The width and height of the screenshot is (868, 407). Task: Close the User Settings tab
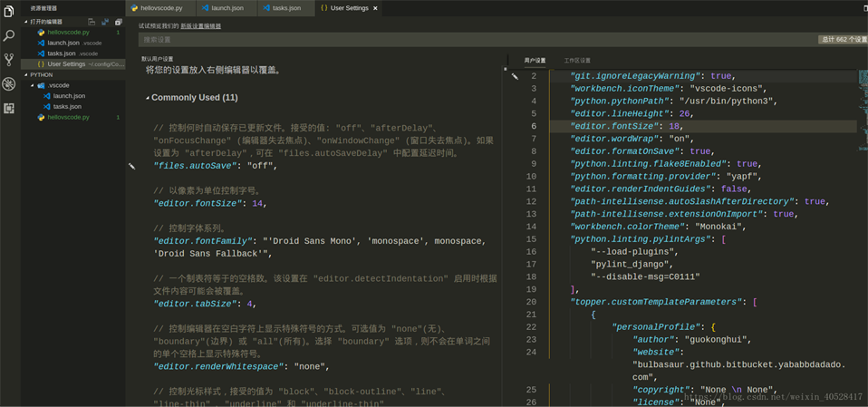pyautogui.click(x=375, y=8)
